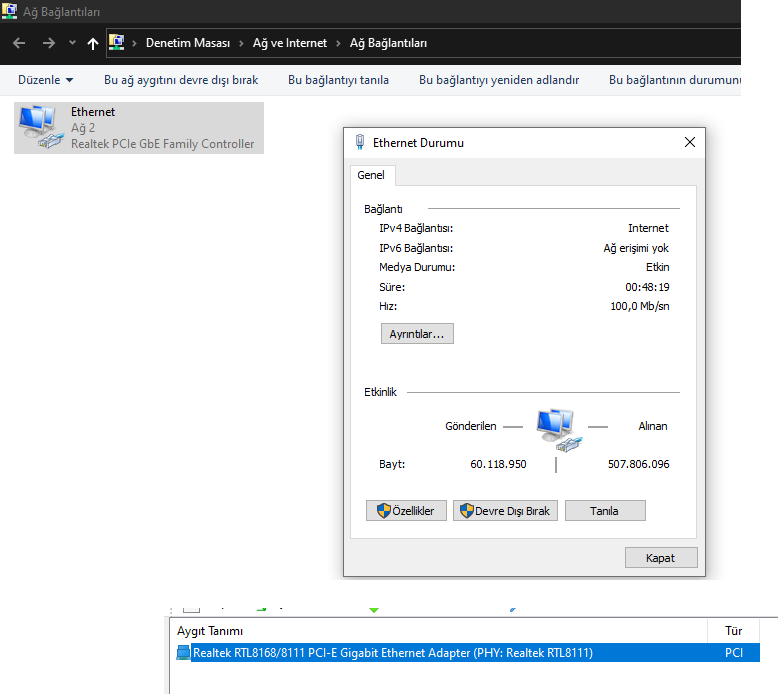Open Ağ ve Internet breadcrumb
This screenshot has height=694, width=778.
pos(290,43)
